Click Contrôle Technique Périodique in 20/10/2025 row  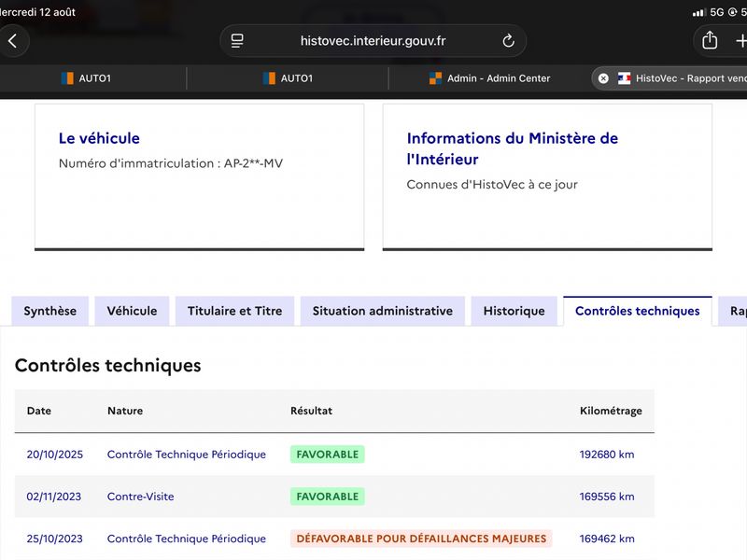pyautogui.click(x=186, y=455)
